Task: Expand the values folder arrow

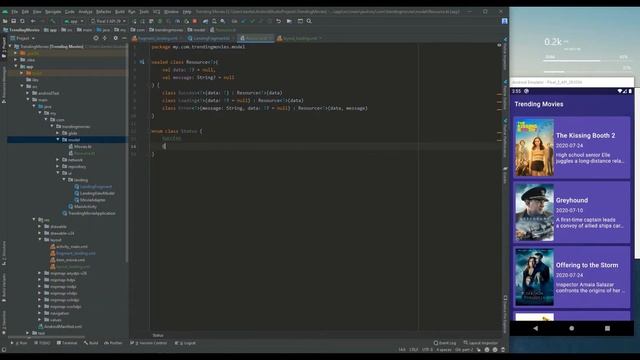Action: point(40,320)
